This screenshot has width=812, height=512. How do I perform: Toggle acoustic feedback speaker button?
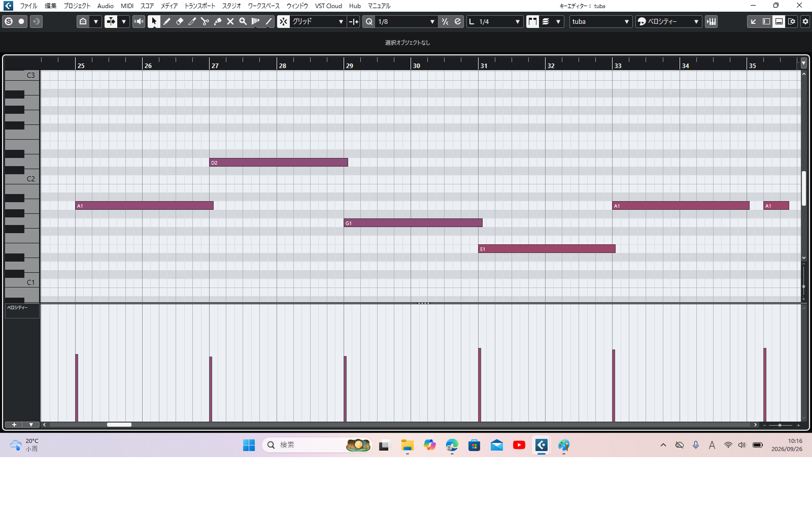pos(139,21)
